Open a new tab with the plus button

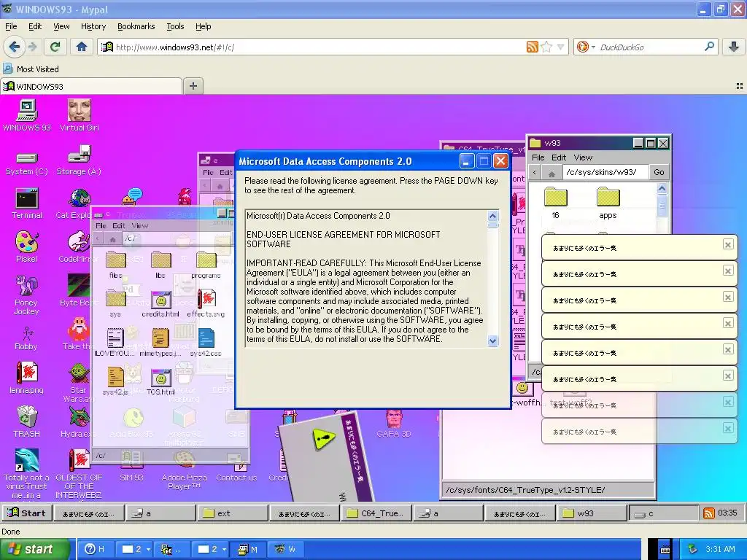(x=193, y=86)
